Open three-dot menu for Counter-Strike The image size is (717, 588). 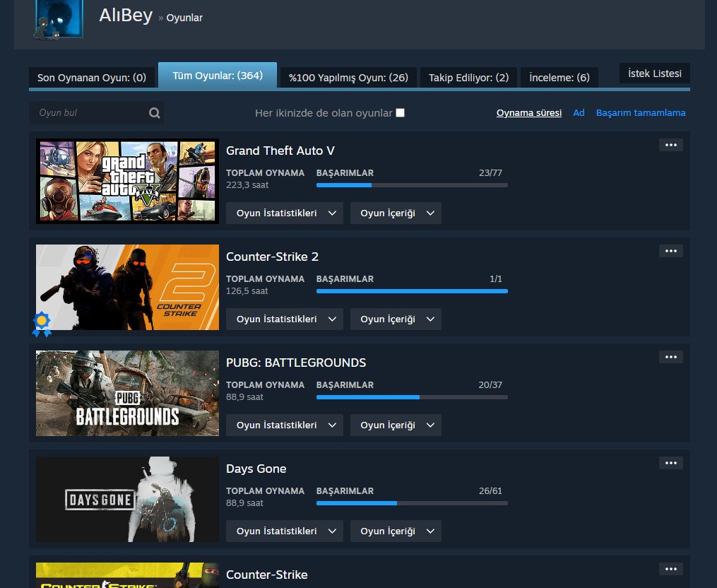click(671, 569)
